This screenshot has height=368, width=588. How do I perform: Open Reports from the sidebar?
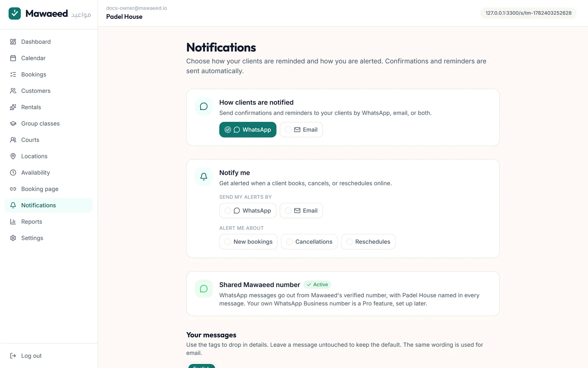click(49, 222)
